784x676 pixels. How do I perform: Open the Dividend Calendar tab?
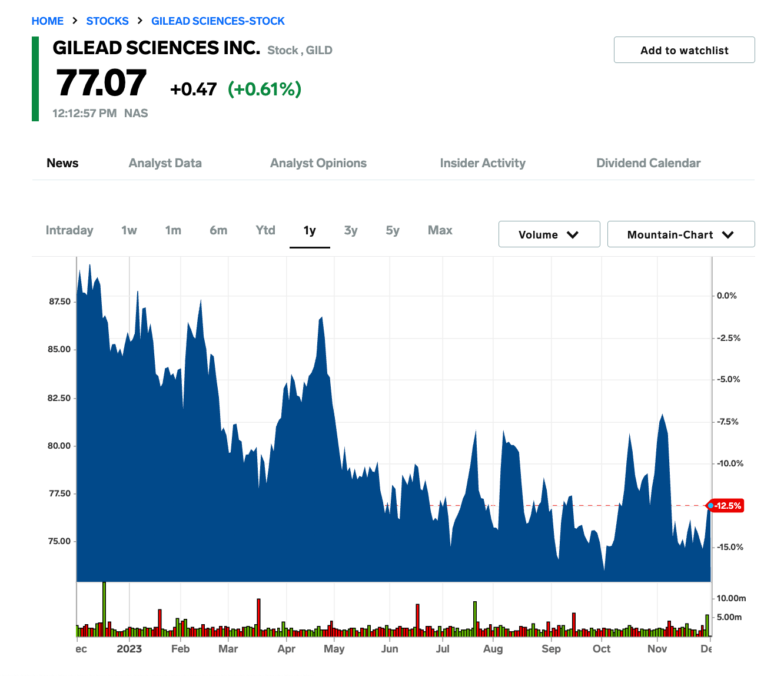[649, 163]
